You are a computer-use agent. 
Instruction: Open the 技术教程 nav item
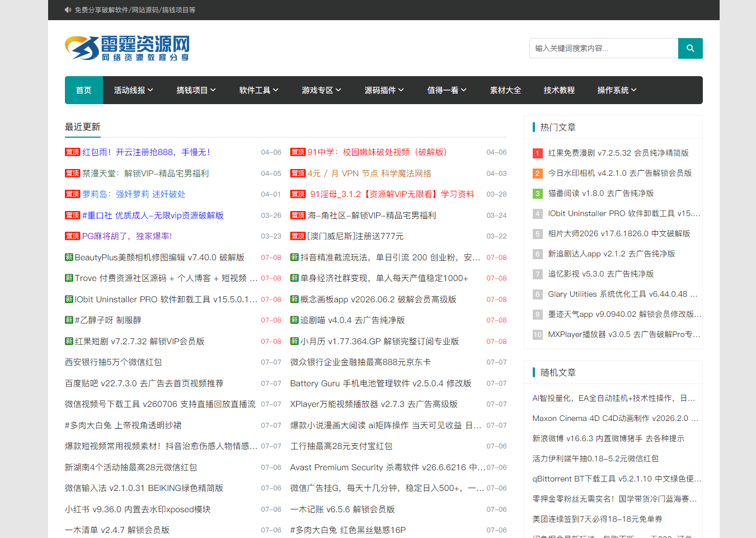[x=559, y=90]
